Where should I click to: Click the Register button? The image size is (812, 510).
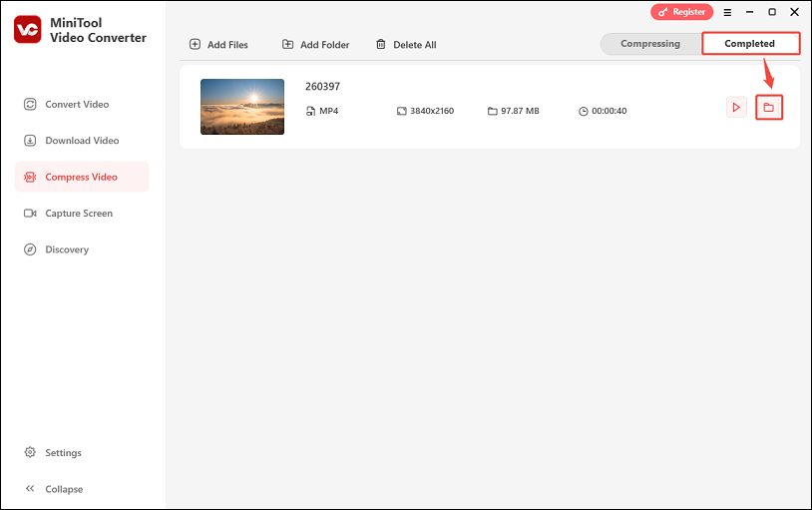pos(682,12)
